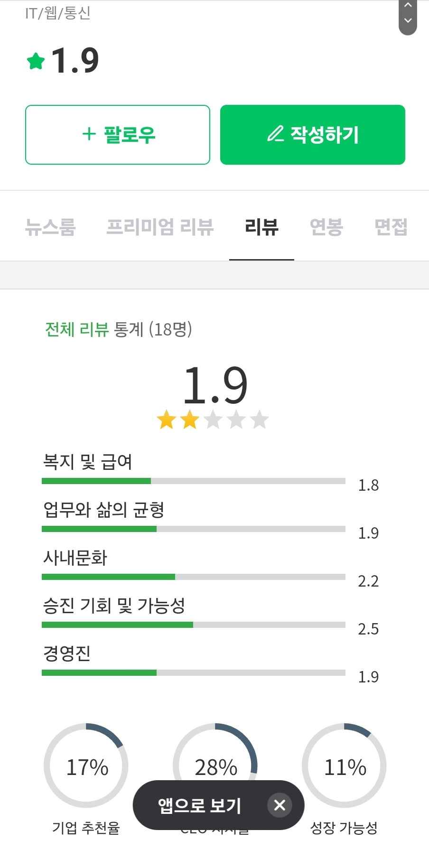This screenshot has height=868, width=429.
Task: Click the up chevron on scroll widget
Action: (x=408, y=5)
